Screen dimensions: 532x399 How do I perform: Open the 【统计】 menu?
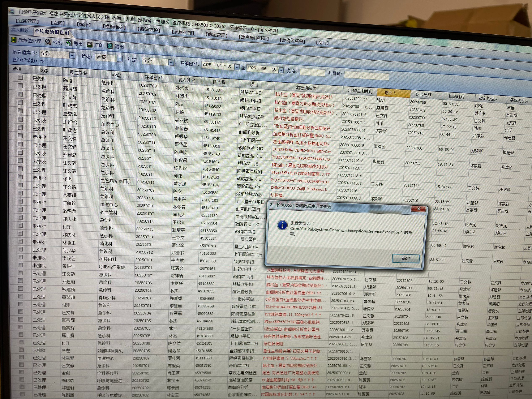point(84,25)
